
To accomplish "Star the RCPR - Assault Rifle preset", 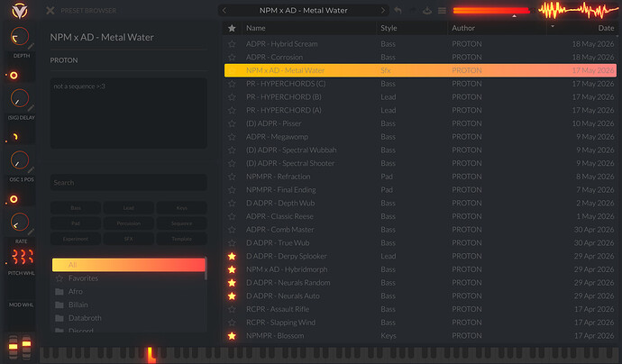I will point(232,309).
